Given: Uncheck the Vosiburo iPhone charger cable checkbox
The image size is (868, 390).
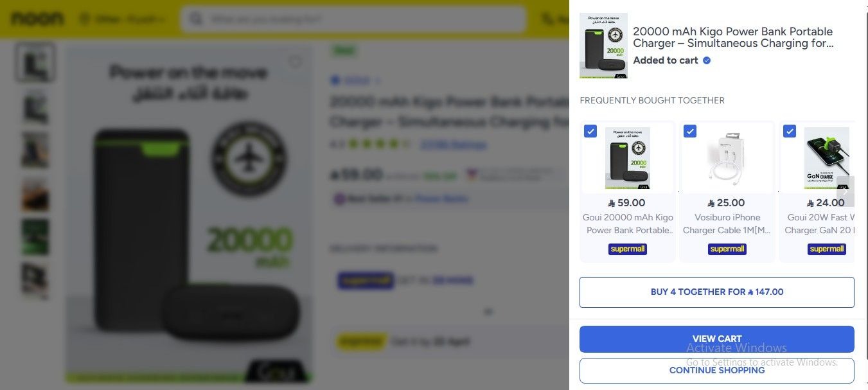Looking at the screenshot, I should pyautogui.click(x=690, y=131).
